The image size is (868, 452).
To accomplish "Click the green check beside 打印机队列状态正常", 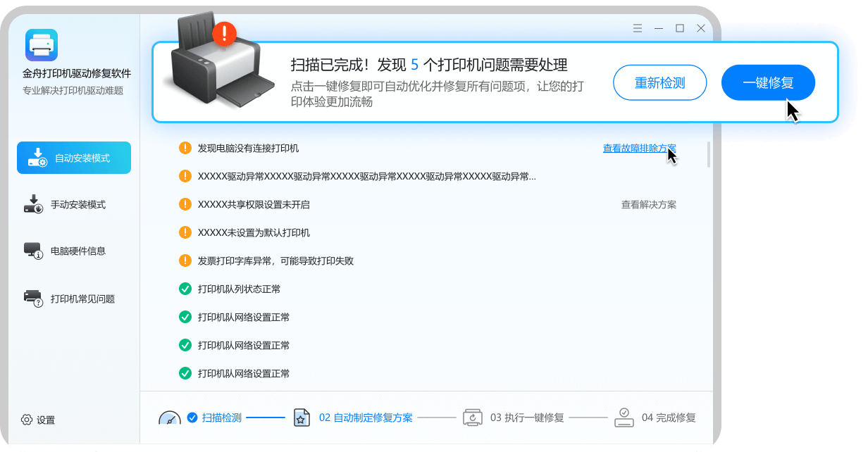I will pyautogui.click(x=185, y=289).
